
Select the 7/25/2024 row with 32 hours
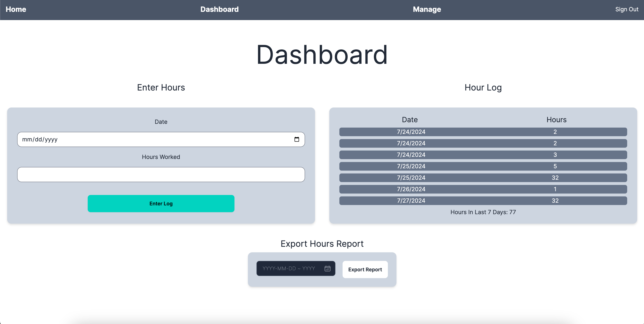click(483, 178)
